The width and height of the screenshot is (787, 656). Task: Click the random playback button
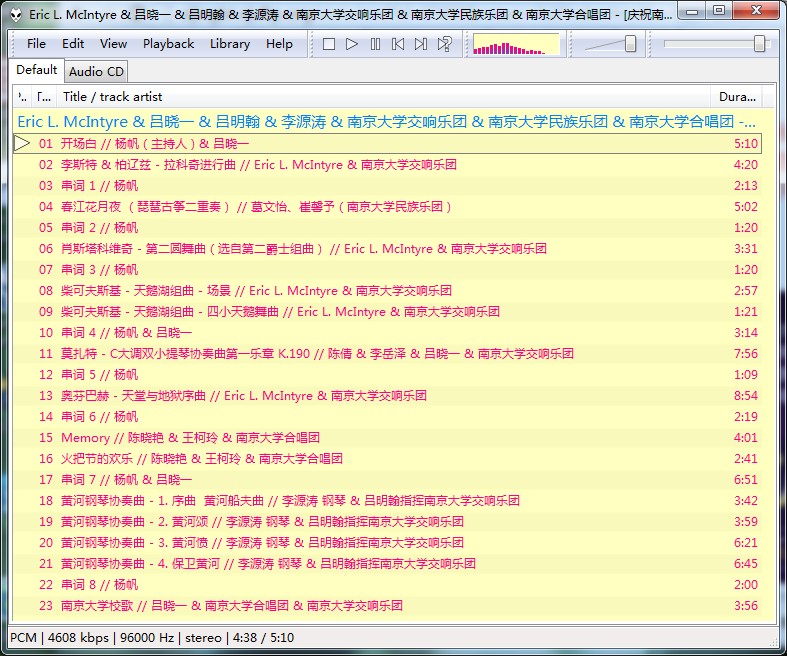pos(445,44)
